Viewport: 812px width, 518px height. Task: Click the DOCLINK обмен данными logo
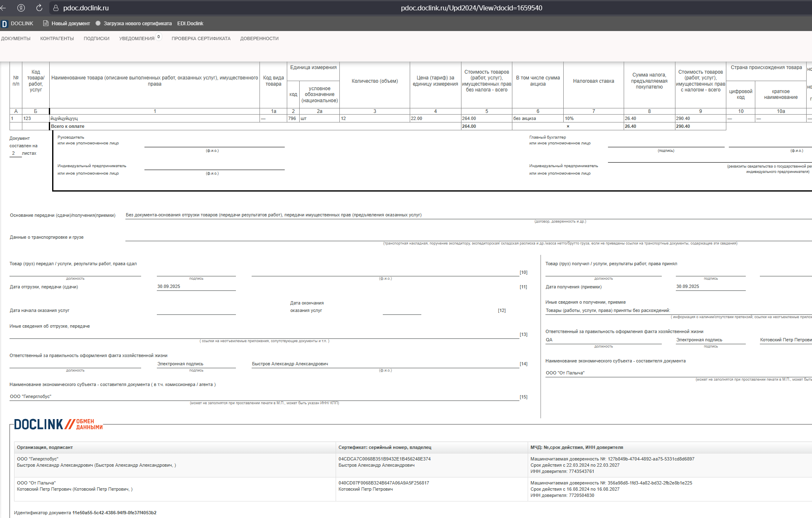click(x=58, y=424)
